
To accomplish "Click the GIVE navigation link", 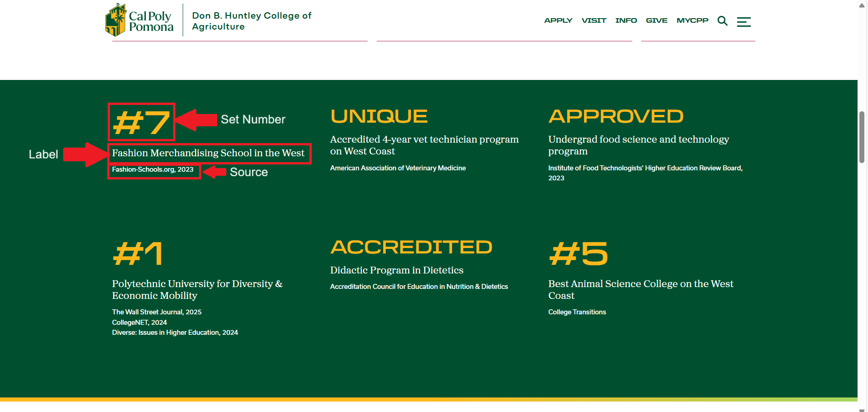I will coord(656,20).
